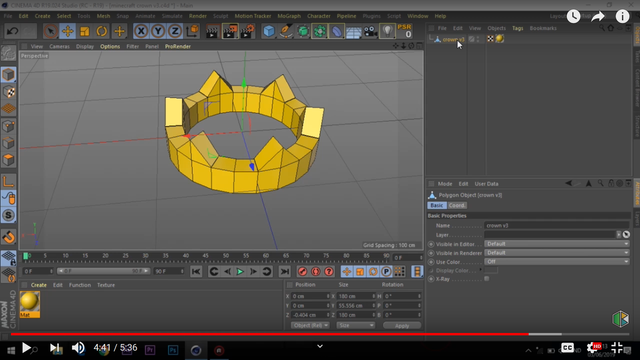Activate the Rotate tool

point(102,31)
